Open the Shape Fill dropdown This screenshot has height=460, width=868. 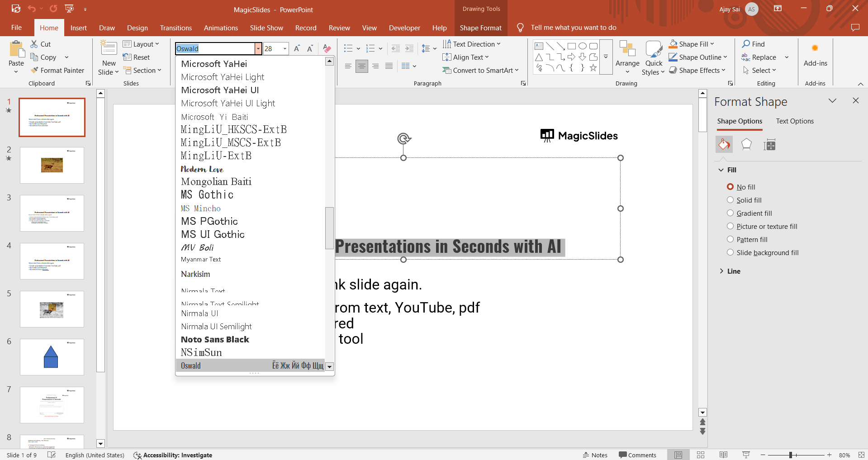click(x=713, y=44)
